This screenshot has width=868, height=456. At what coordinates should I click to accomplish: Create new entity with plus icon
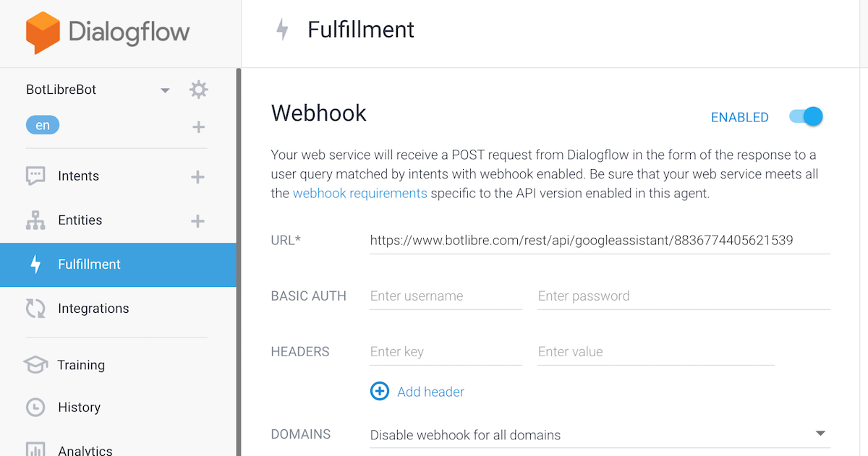coord(197,221)
